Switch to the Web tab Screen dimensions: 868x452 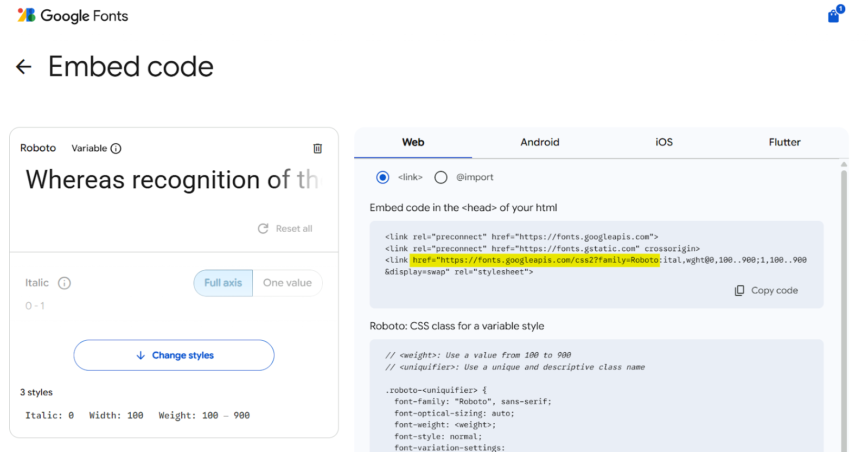click(413, 142)
